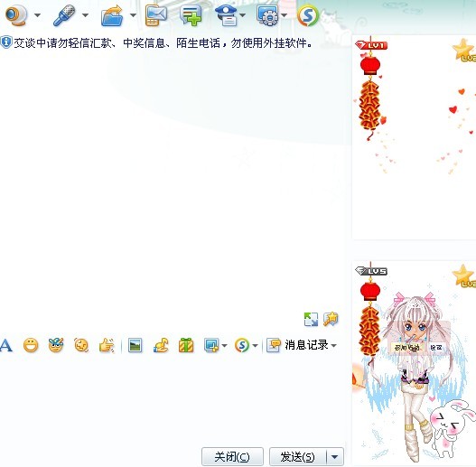Click the expand arrows icon above input toolbar
Screen dimensions: 476x467
pyautogui.click(x=311, y=320)
